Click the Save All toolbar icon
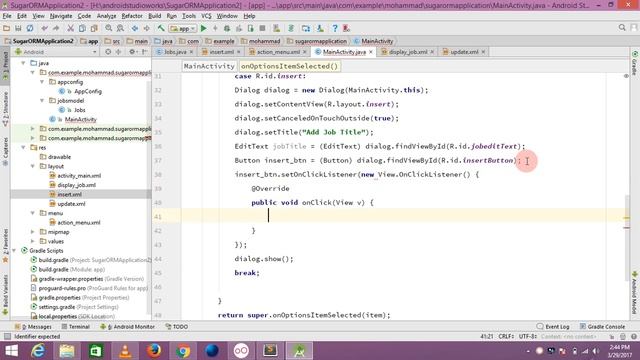This screenshot has height=360, width=640. pos(18,28)
